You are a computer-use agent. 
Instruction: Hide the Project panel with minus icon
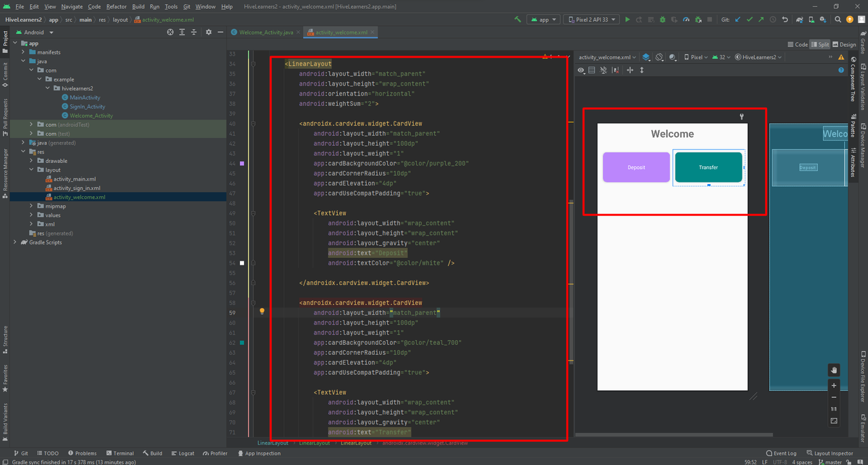pyautogui.click(x=220, y=32)
